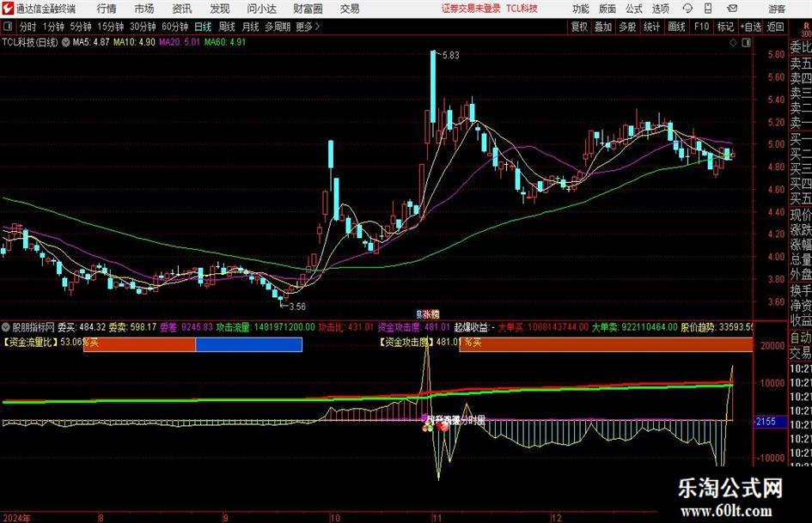Click the 返回 back button
The height and width of the screenshot is (523, 812).
pos(775,27)
